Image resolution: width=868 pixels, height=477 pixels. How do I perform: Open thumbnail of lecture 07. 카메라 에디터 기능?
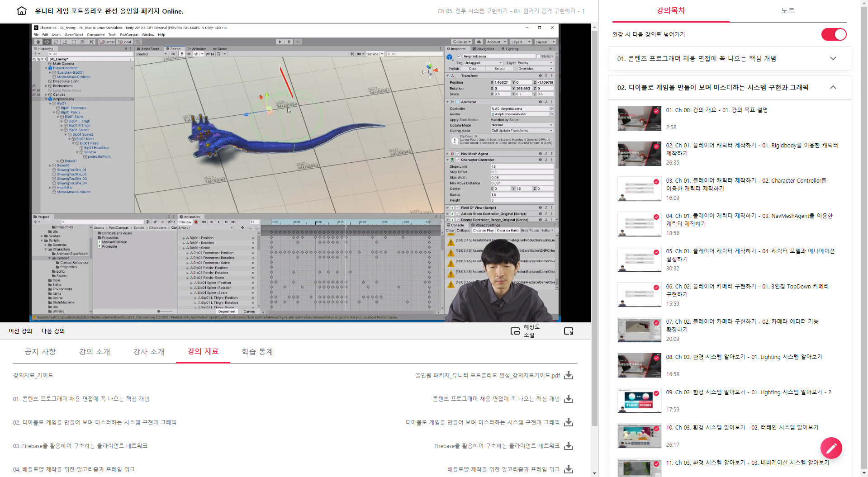point(639,330)
